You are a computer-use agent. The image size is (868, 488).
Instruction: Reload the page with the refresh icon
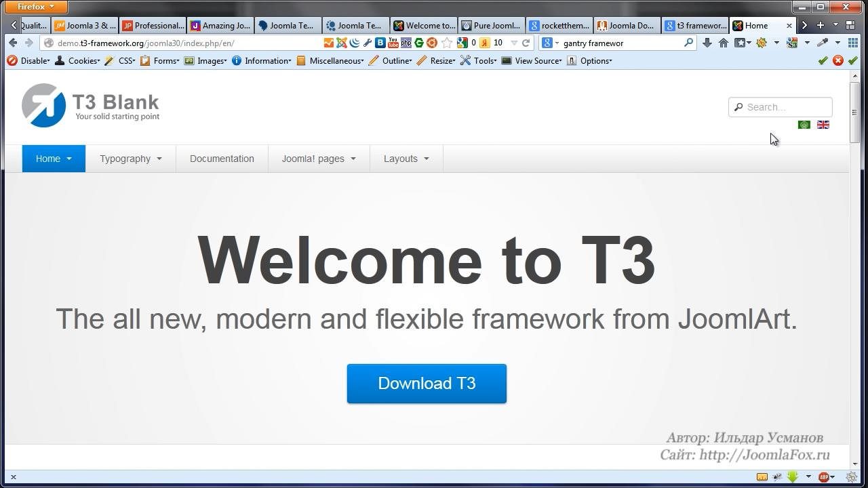coord(526,43)
